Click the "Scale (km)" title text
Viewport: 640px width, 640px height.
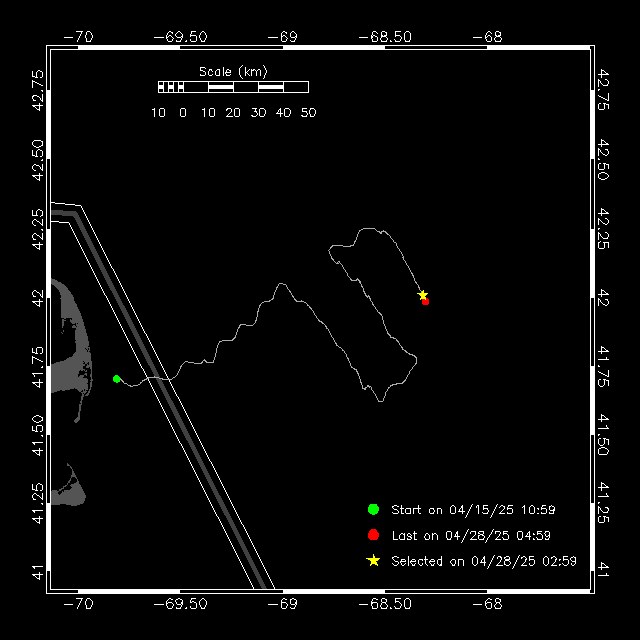[x=233, y=72]
